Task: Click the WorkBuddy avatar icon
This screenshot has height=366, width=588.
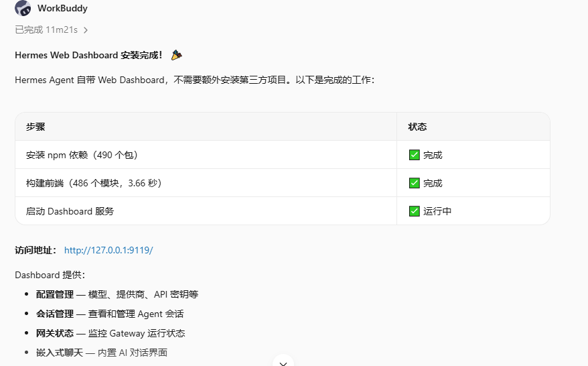Action: click(23, 8)
